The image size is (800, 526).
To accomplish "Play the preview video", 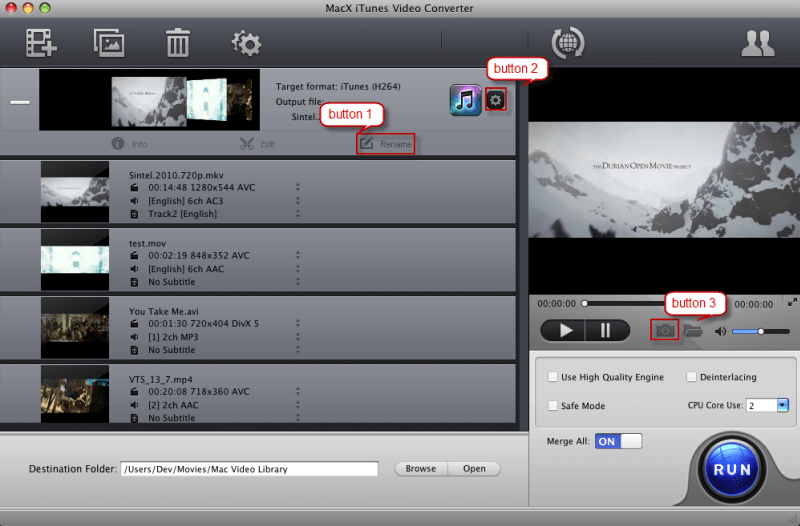I will [x=563, y=331].
